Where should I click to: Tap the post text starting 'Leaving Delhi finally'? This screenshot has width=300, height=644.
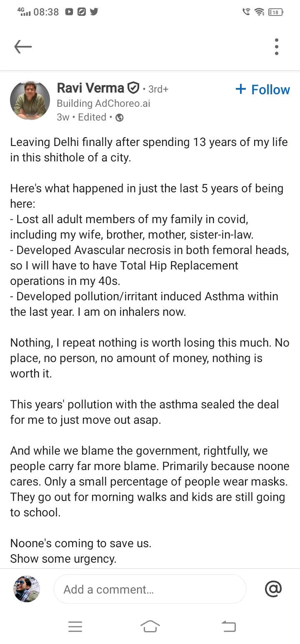(x=149, y=150)
